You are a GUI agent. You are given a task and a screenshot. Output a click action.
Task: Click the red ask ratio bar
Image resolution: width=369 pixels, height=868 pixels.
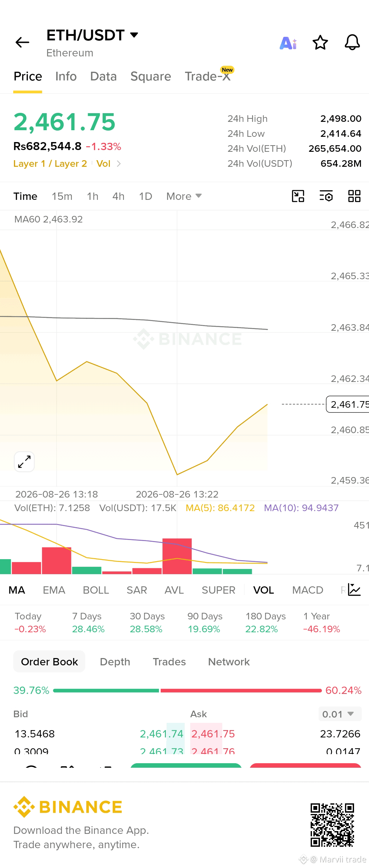coord(241,690)
